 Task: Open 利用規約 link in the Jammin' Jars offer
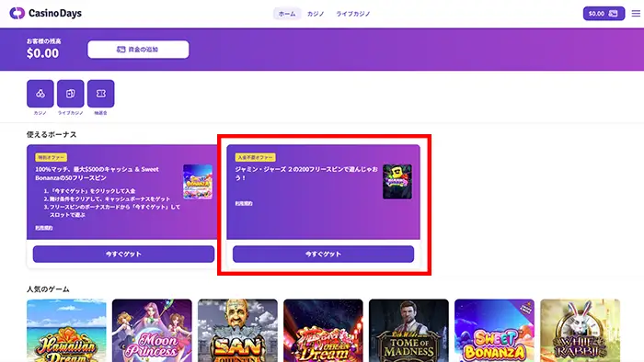244,203
